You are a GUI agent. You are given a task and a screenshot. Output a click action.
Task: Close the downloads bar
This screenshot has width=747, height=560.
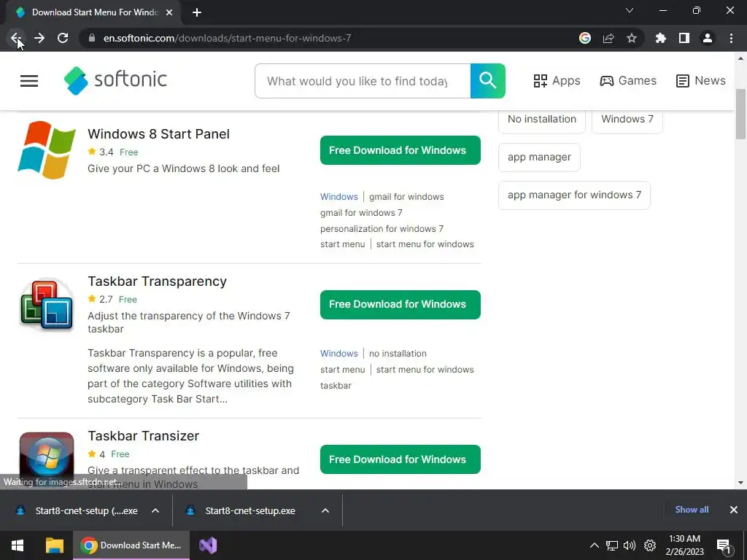point(734,510)
